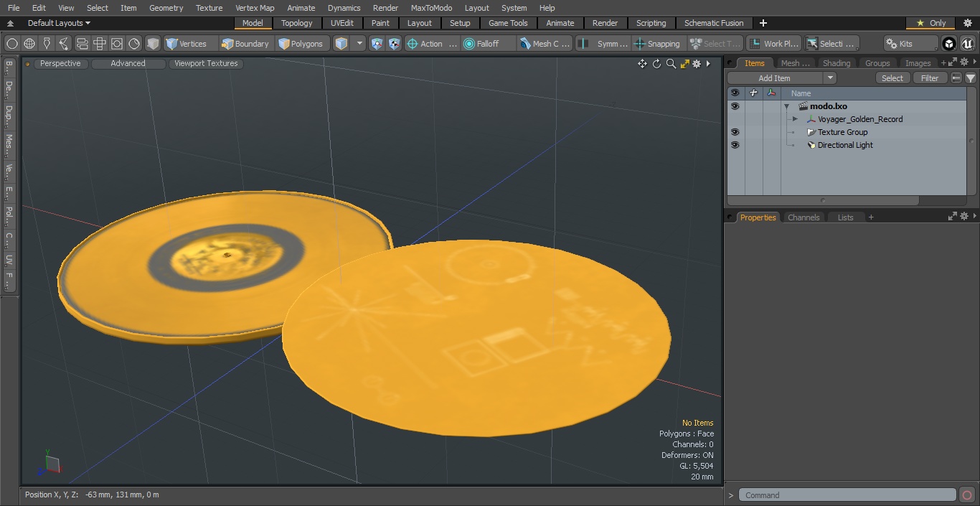Toggle visibility of Texture Group
Viewport: 980px width, 506px height.
point(735,132)
